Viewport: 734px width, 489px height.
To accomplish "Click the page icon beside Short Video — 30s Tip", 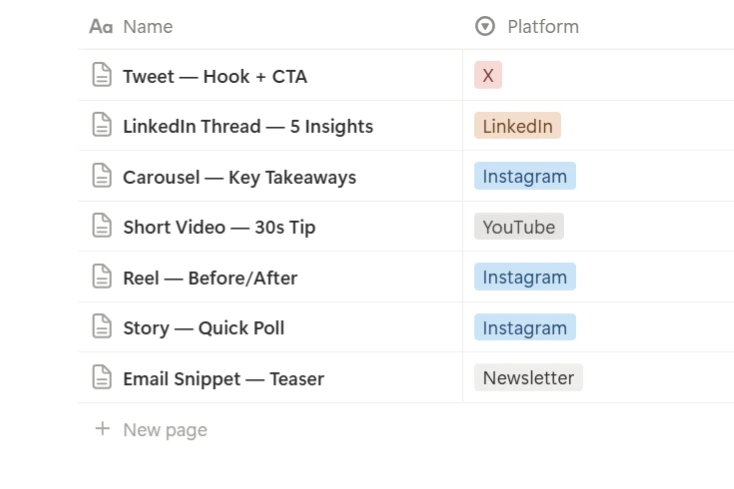I will pyautogui.click(x=101, y=226).
